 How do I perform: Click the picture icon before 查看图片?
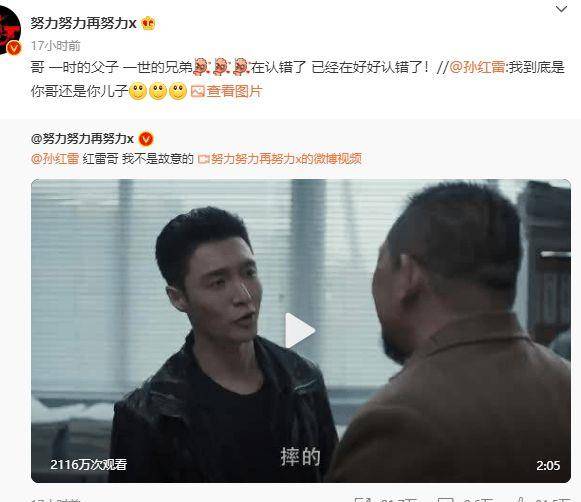197,91
